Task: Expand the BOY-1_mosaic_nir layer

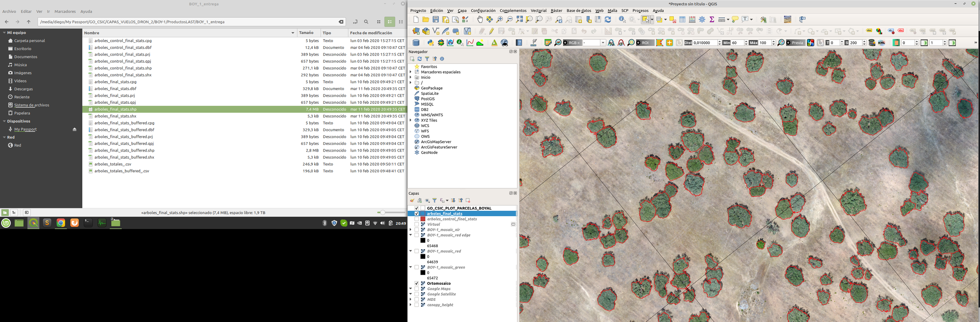Action: 410,230
